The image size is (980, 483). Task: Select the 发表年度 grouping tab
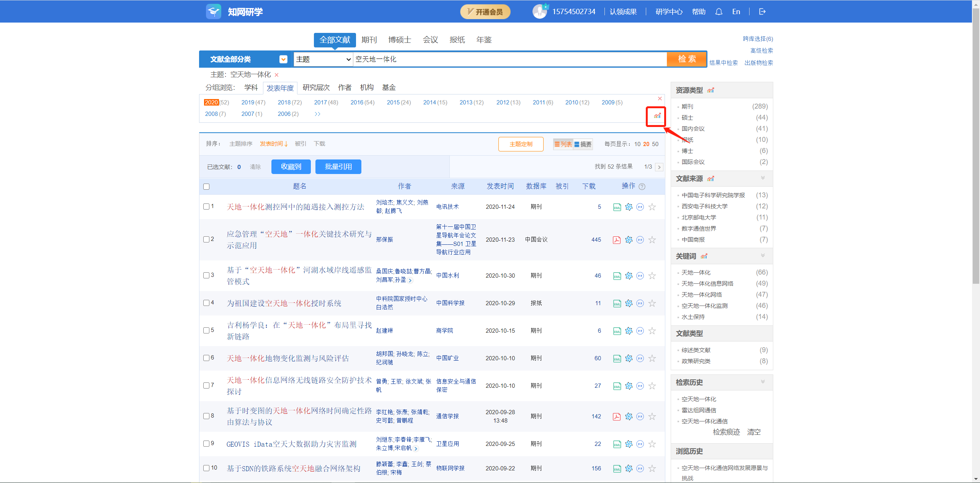pyautogui.click(x=280, y=88)
